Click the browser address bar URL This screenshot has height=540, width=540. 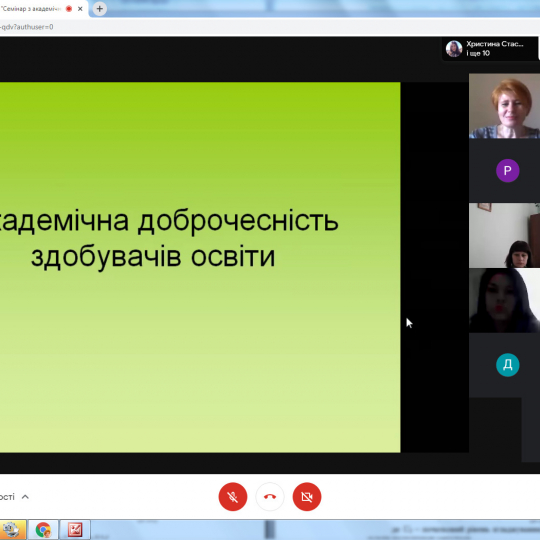tap(27, 27)
